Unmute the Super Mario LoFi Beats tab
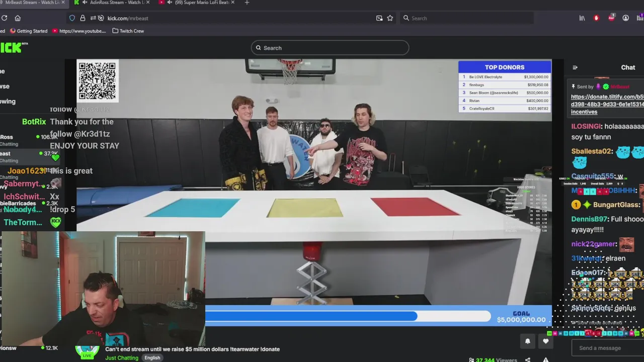Image resolution: width=644 pixels, height=362 pixels. (170, 3)
